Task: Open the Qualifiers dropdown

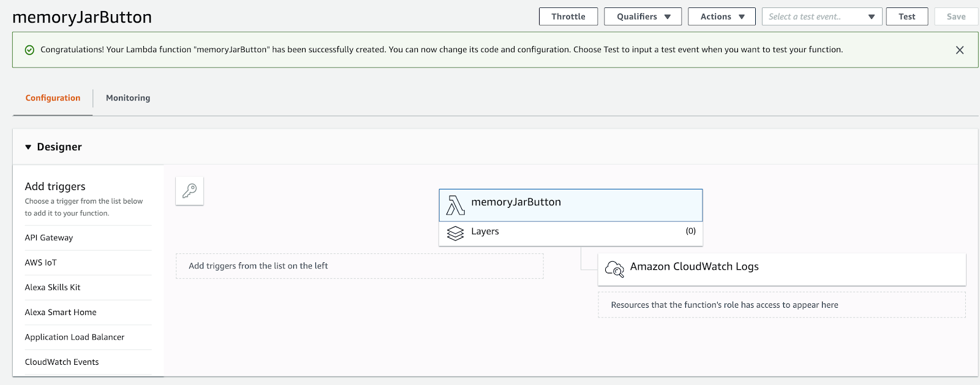Action: 643,17
